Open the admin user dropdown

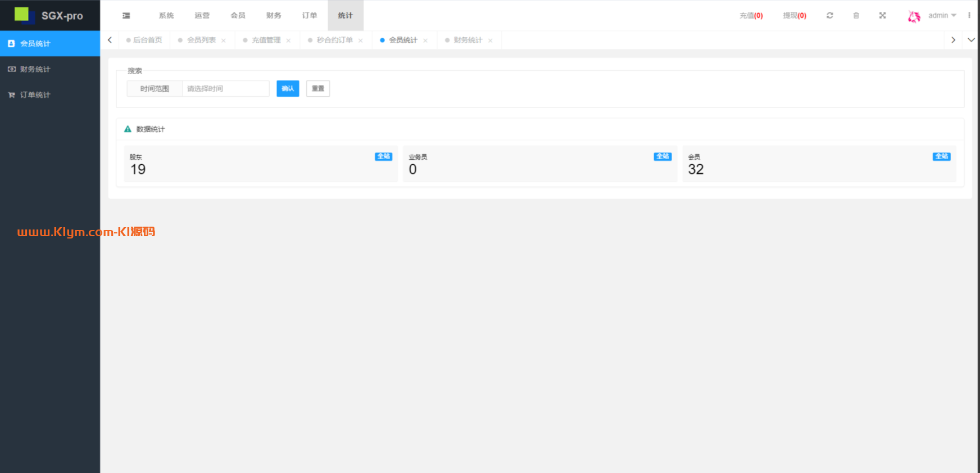pos(942,16)
